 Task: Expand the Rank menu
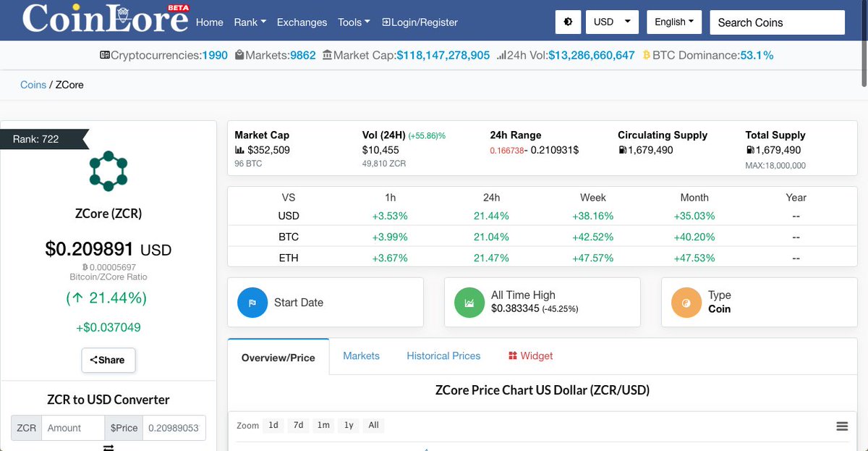250,22
